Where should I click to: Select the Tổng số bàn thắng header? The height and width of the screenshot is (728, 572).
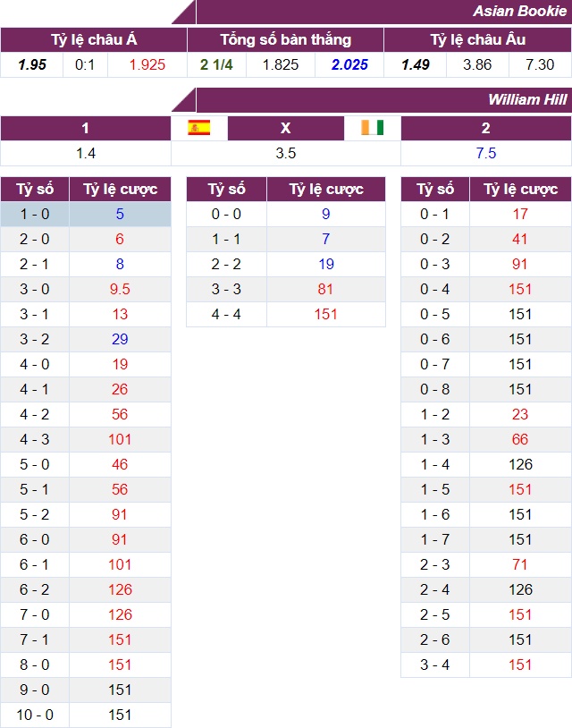pos(285,39)
